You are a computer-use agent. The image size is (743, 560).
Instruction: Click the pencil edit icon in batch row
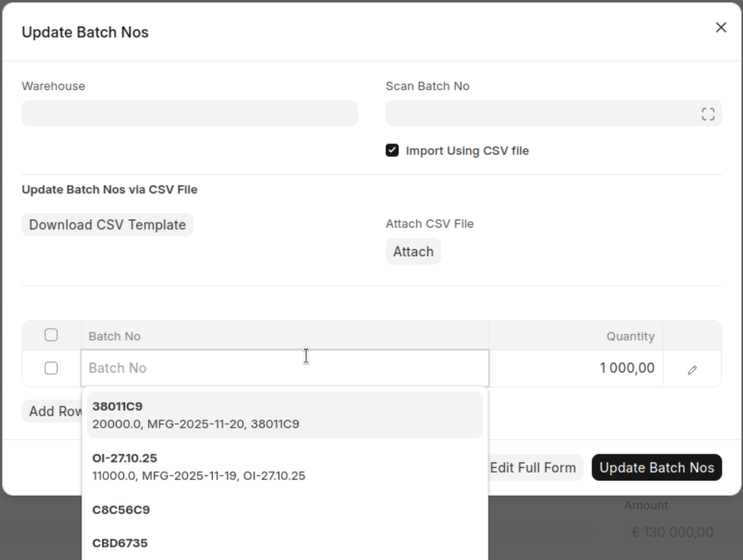(x=692, y=369)
